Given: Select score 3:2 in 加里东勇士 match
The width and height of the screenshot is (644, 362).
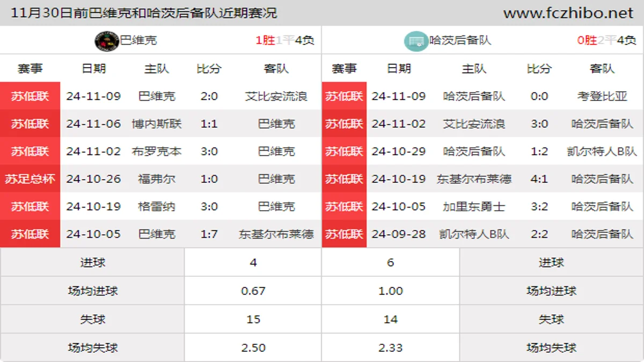Looking at the screenshot, I should click(539, 206).
